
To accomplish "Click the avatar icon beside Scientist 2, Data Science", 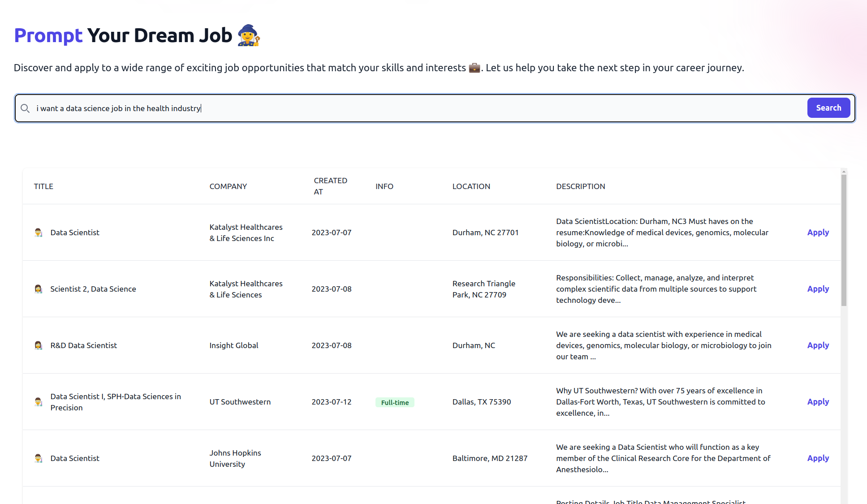I will [x=39, y=289].
